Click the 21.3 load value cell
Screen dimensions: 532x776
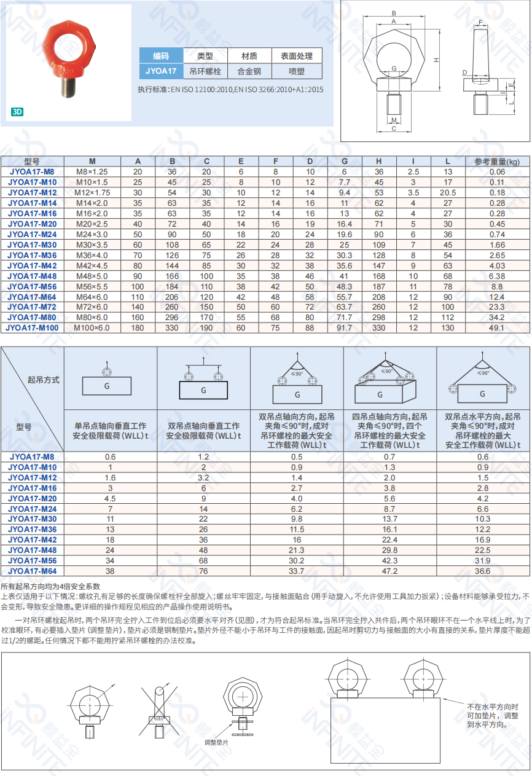tap(297, 550)
